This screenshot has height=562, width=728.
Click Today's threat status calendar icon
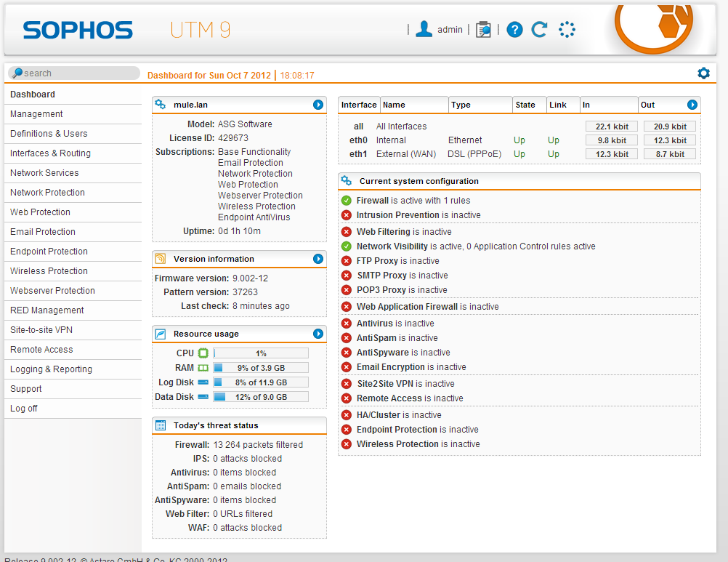(x=160, y=425)
